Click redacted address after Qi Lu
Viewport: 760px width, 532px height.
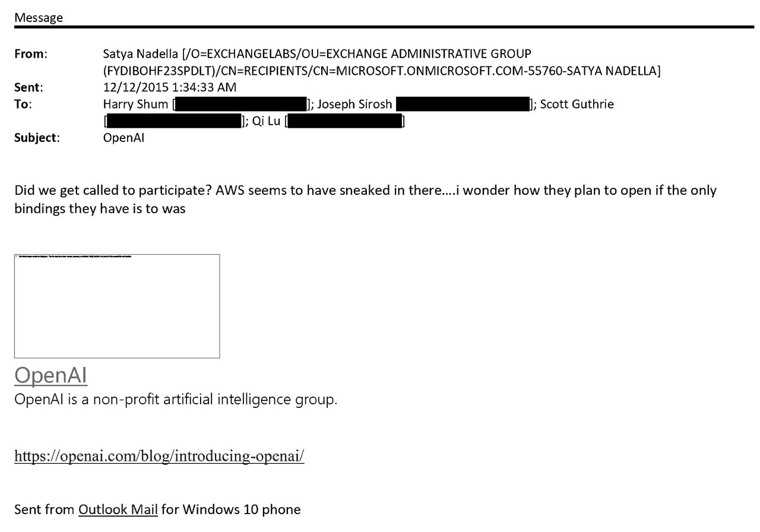[345, 122]
